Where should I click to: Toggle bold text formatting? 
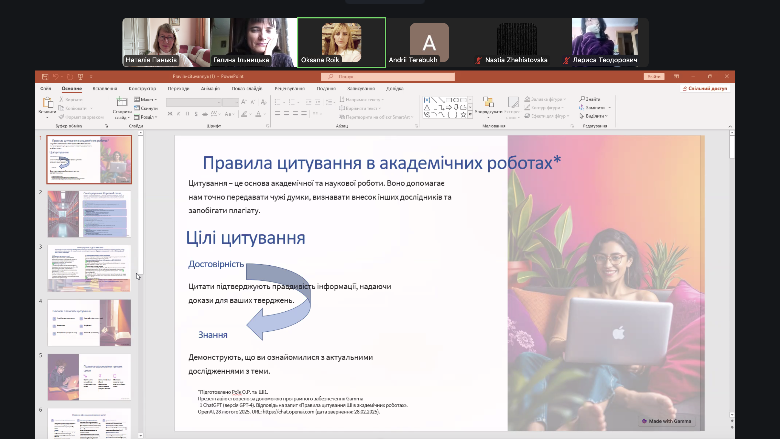tap(172, 116)
